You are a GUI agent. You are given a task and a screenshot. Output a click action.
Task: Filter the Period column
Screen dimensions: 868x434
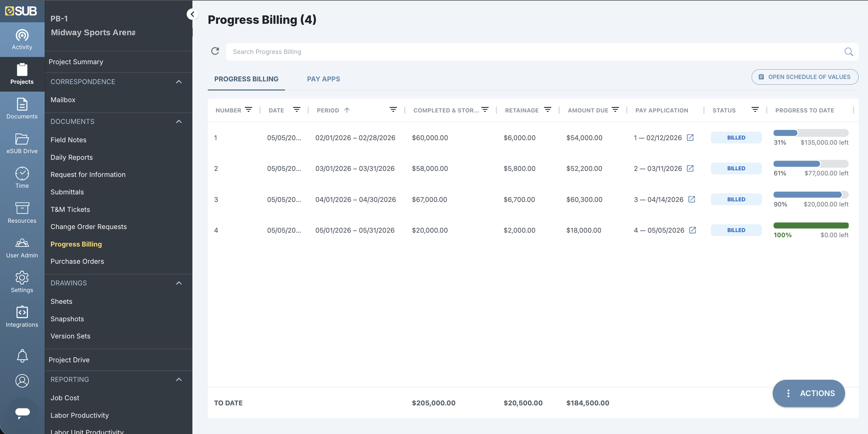tap(393, 110)
